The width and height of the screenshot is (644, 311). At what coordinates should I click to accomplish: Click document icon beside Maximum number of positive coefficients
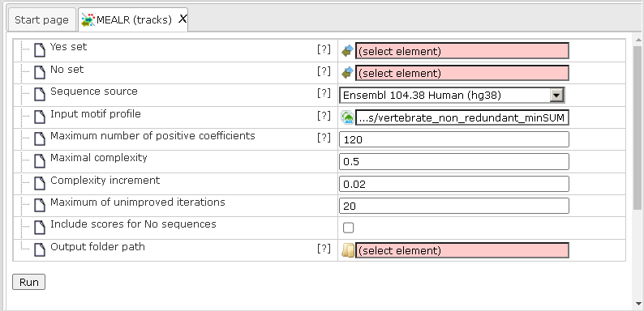(40, 139)
